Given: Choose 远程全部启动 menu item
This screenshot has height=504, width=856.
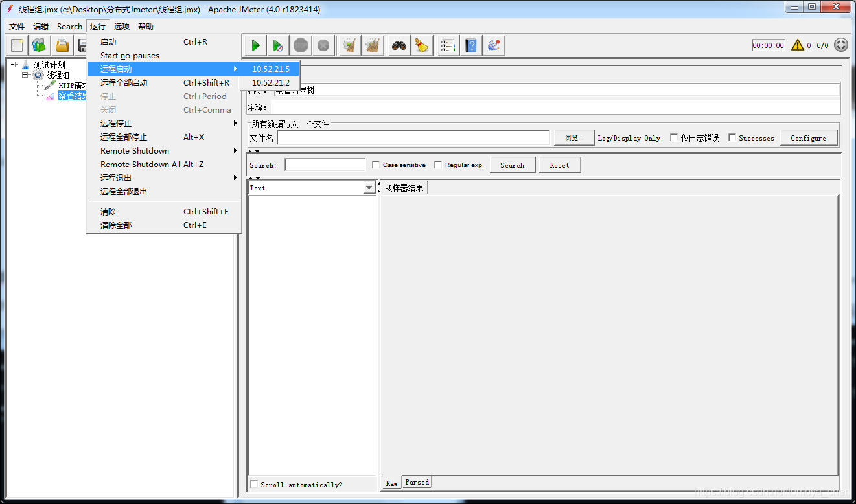Looking at the screenshot, I should [x=165, y=82].
